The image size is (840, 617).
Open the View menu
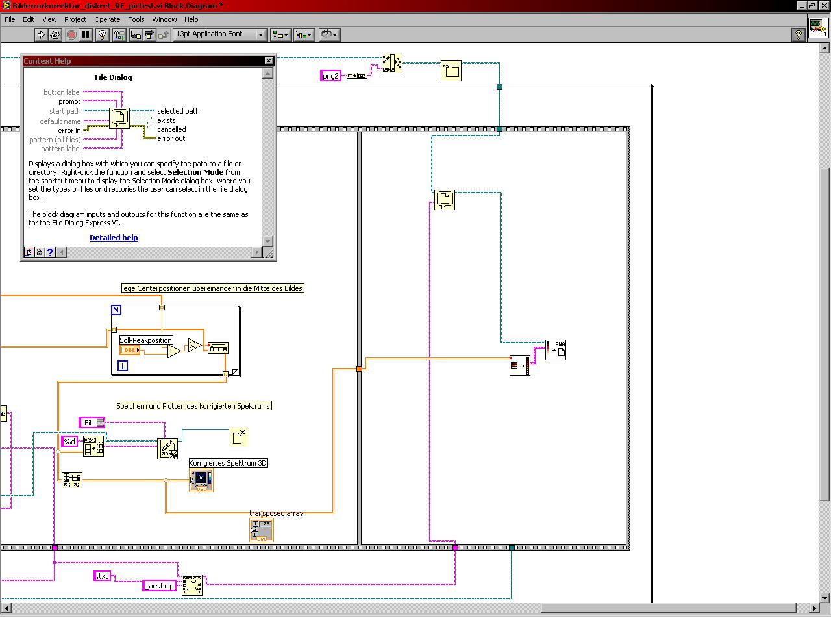[x=49, y=19]
